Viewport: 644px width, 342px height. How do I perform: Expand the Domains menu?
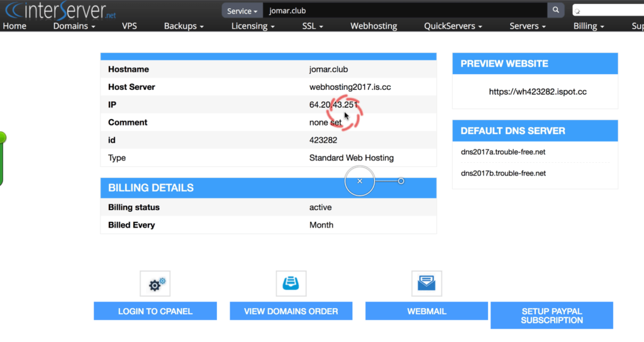point(74,26)
